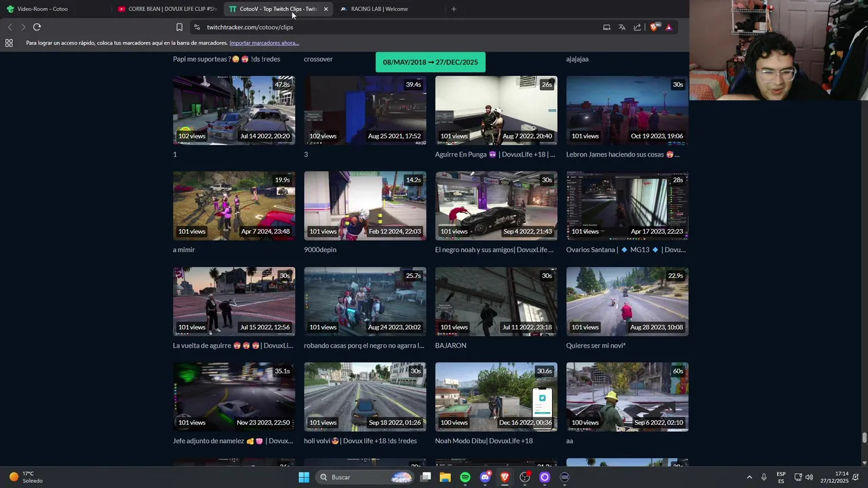Select the CotooV Top Twitch Clips tab
The width and height of the screenshot is (868, 488).
click(278, 9)
